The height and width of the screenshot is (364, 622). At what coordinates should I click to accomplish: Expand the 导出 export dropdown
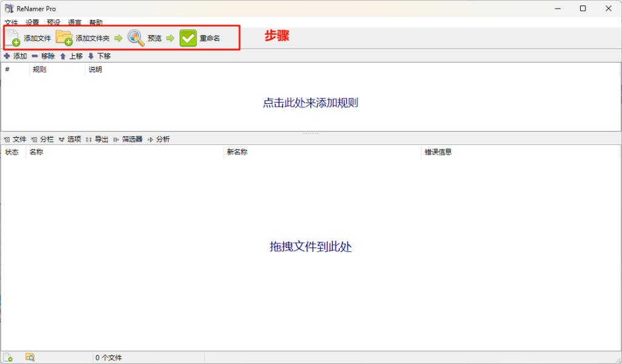[97, 139]
